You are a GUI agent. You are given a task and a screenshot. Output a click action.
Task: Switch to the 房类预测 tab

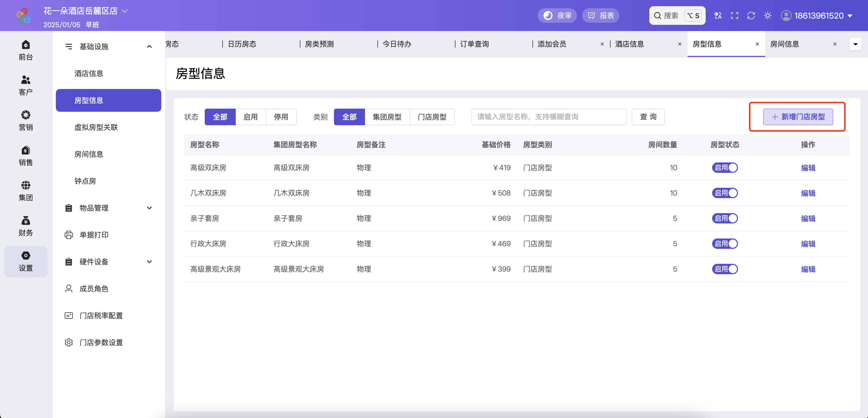click(x=319, y=44)
